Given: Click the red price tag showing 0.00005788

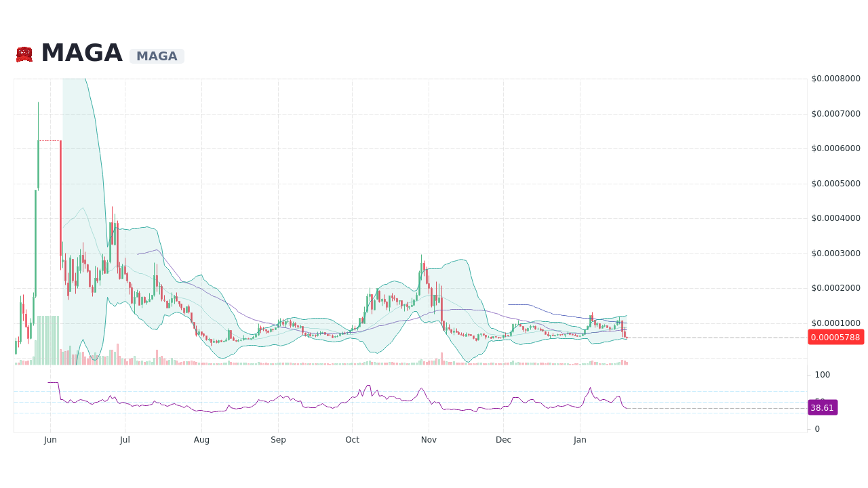Looking at the screenshot, I should click(835, 337).
